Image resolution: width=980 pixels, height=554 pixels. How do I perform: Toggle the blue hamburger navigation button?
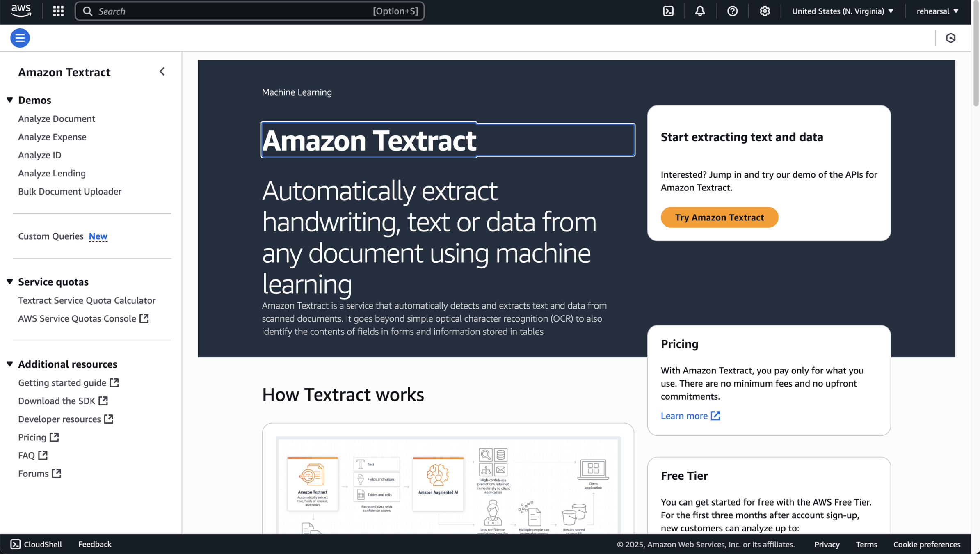coord(20,38)
